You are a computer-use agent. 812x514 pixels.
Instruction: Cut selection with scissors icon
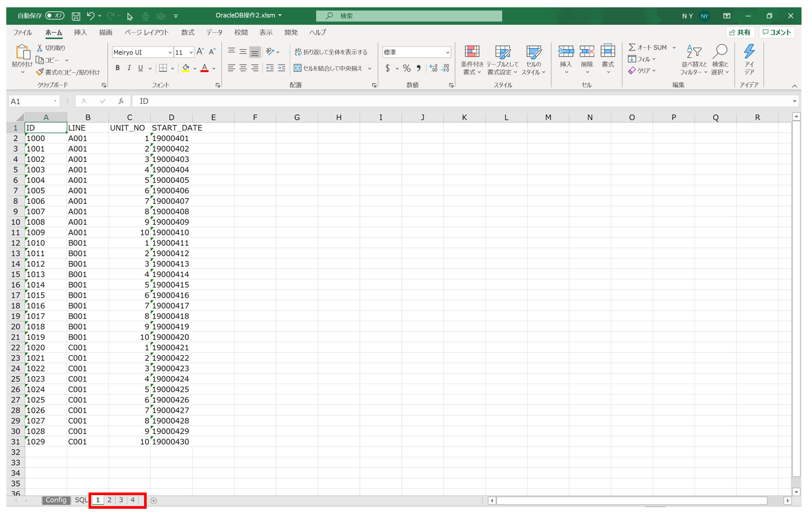[40, 48]
